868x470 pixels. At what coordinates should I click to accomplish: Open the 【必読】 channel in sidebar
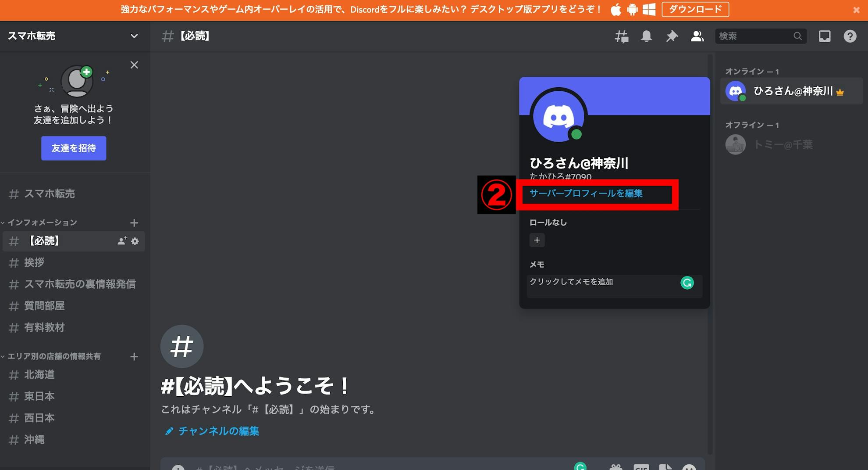[74, 241]
